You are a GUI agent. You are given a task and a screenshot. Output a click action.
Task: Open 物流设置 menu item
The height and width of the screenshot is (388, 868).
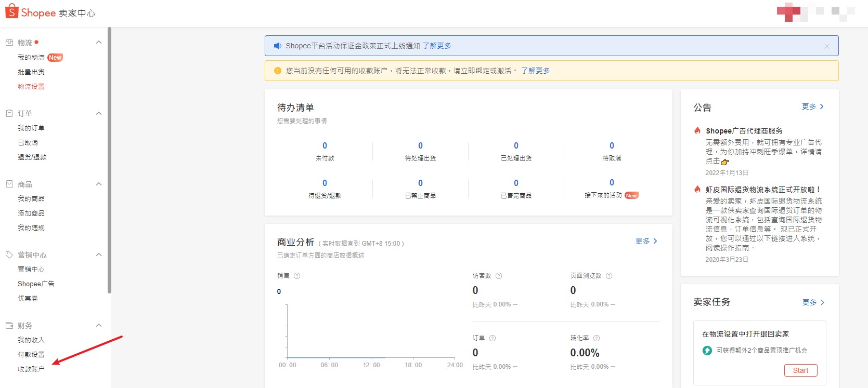pyautogui.click(x=31, y=87)
